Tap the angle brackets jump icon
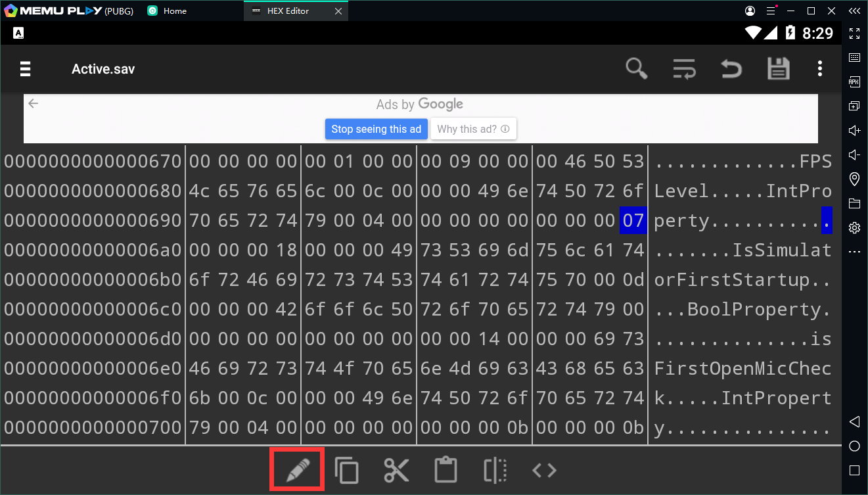This screenshot has width=868, height=495. pyautogui.click(x=544, y=470)
